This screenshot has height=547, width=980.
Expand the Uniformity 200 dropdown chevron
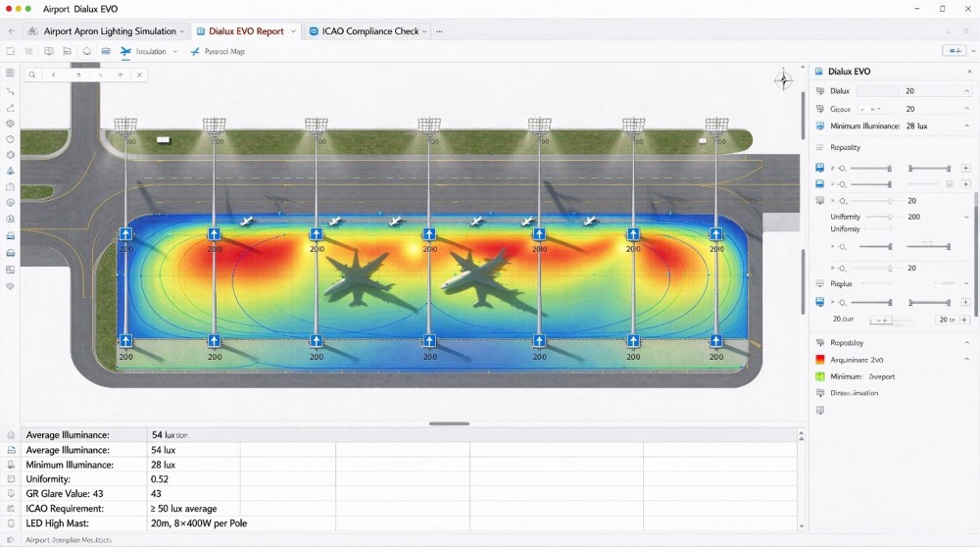(x=967, y=217)
